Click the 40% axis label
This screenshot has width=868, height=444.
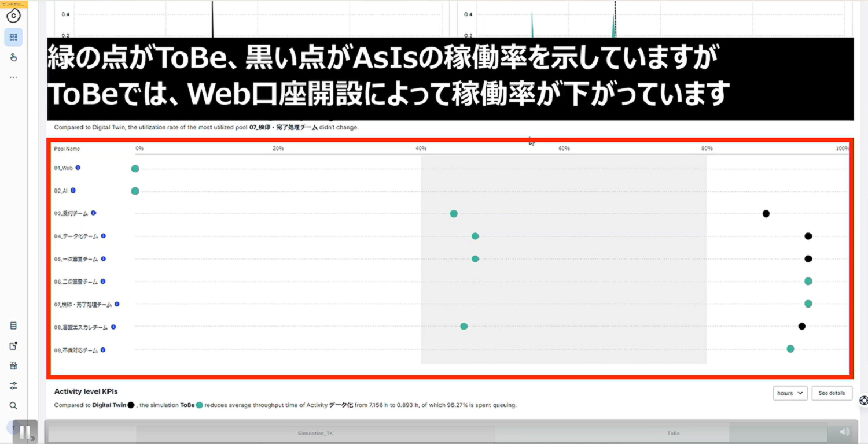pos(421,149)
